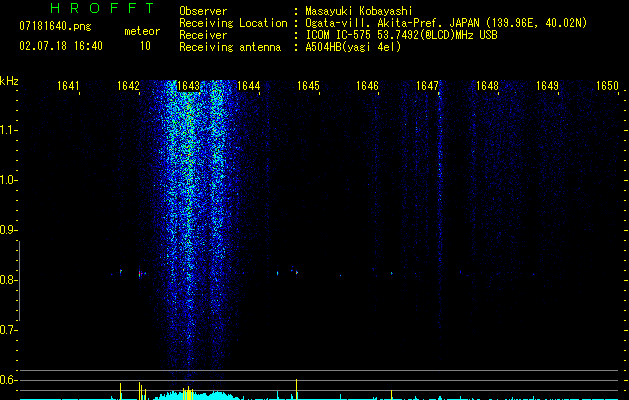
Task: Click the Receiving Location label
Action: 233,23
